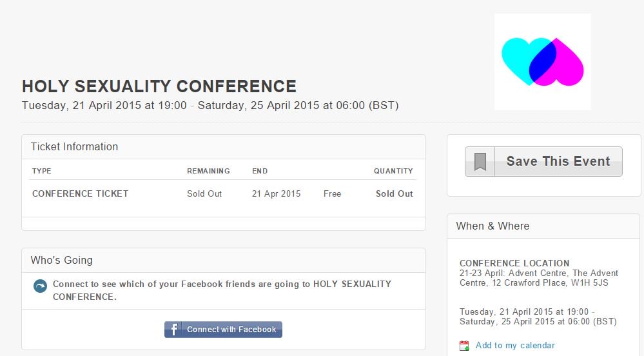
Task: Click the END column header
Action: [x=260, y=171]
